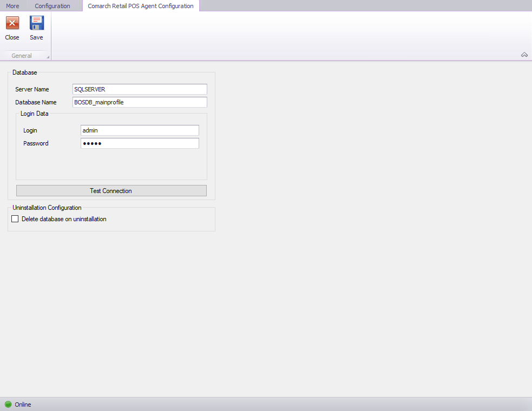Click the Password label
This screenshot has width=532, height=411.
point(36,143)
